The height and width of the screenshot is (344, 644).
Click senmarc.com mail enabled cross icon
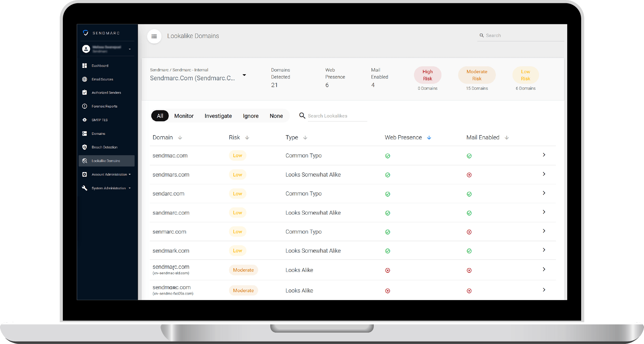click(469, 232)
